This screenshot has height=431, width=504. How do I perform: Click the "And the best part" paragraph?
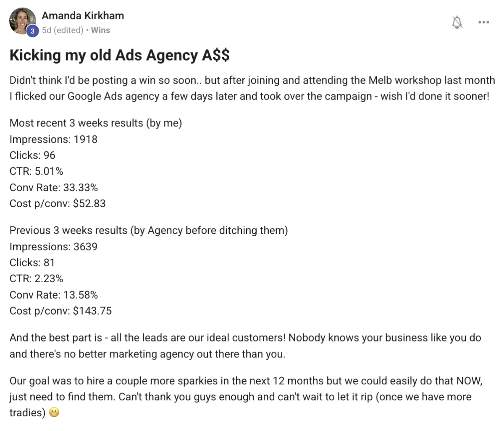click(x=245, y=346)
